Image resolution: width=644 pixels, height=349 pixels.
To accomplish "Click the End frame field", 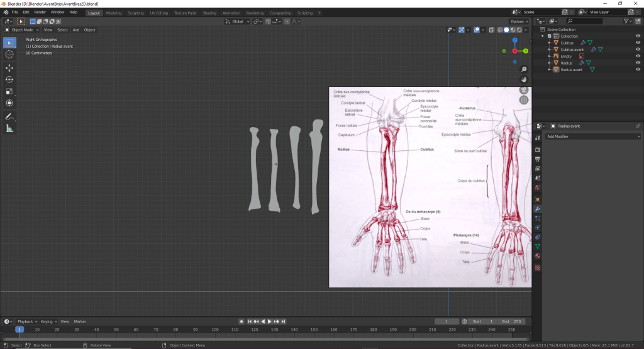I will click(x=511, y=321).
